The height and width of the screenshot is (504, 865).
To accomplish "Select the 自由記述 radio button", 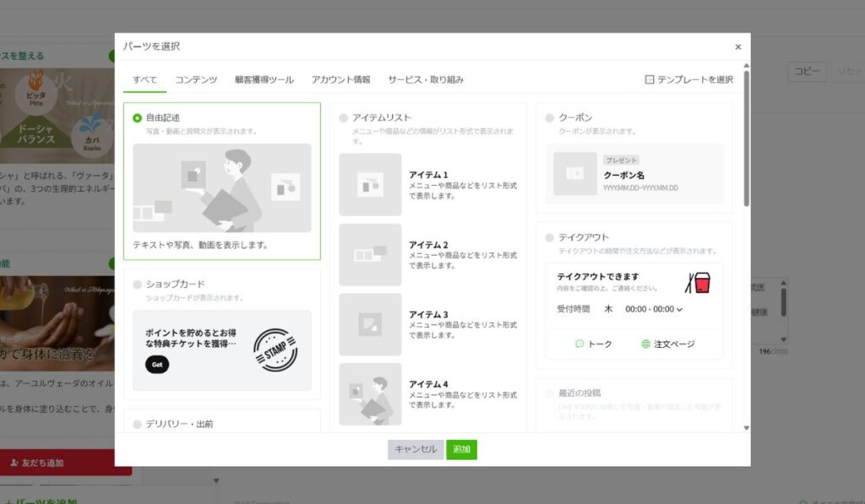I will click(138, 118).
